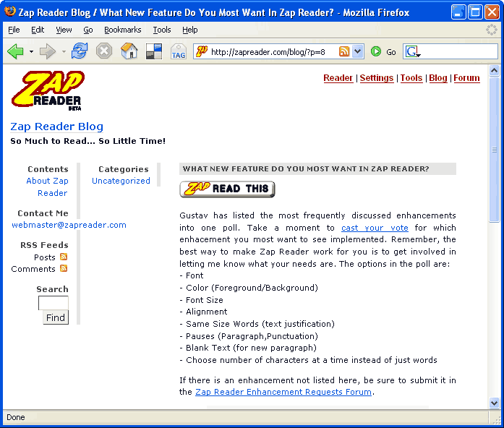Viewport: 504px width, 428px height.
Task: Click the Categories heading text
Action: pyautogui.click(x=124, y=169)
